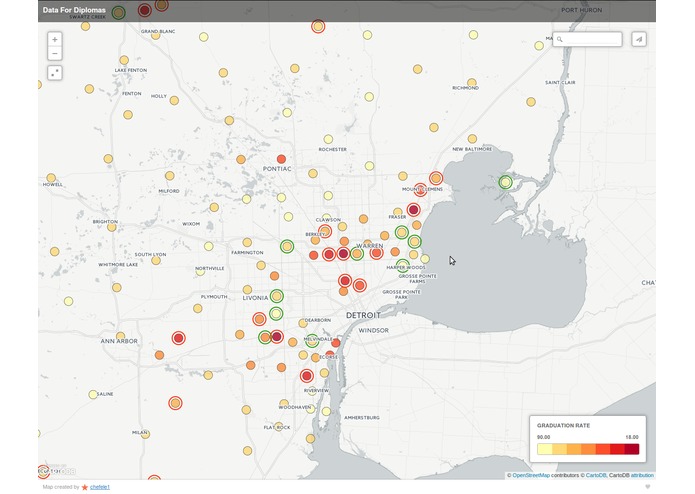Select yellow marker above Rochester label
This screenshot has height=494, width=695.
328,140
